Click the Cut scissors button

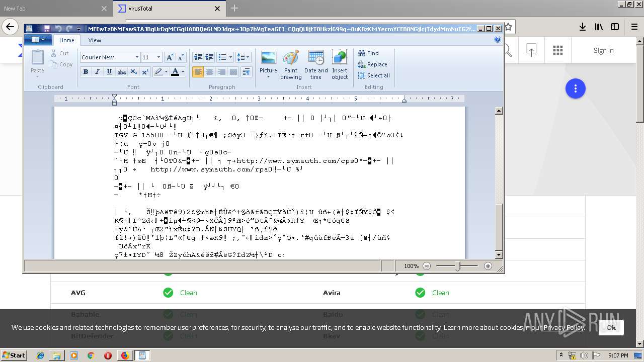[x=59, y=53]
